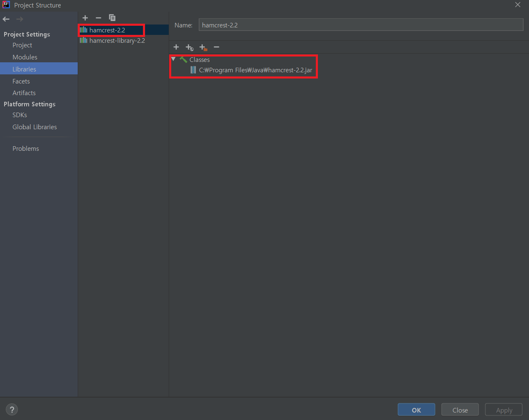This screenshot has width=529, height=420.
Task: Open Project settings page
Action: tap(22, 45)
